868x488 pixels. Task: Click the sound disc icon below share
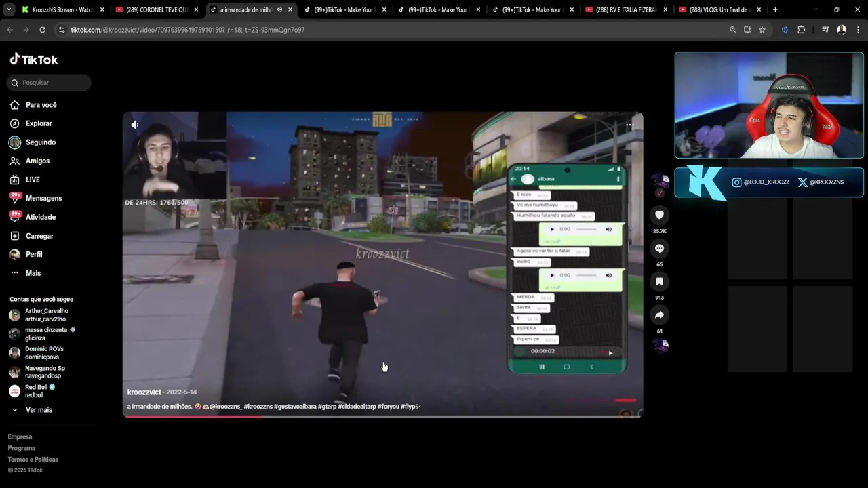[660, 346]
